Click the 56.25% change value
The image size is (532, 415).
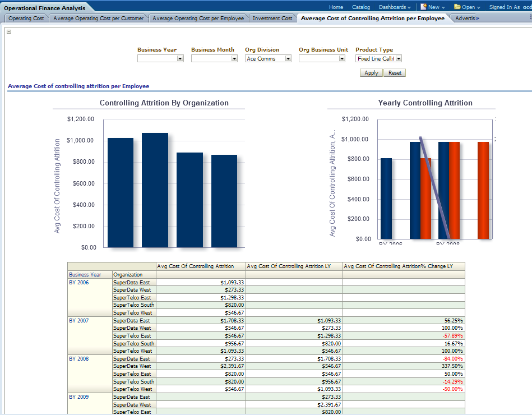[454, 320]
